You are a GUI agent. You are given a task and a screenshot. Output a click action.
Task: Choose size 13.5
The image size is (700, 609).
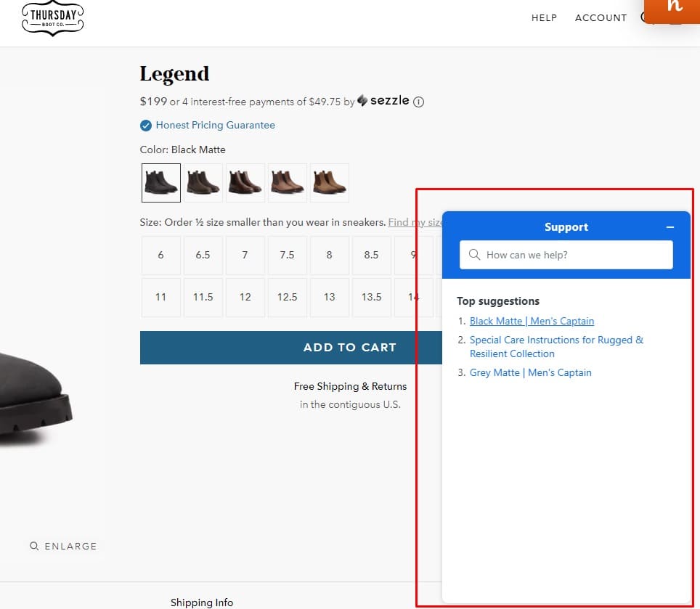(x=372, y=297)
